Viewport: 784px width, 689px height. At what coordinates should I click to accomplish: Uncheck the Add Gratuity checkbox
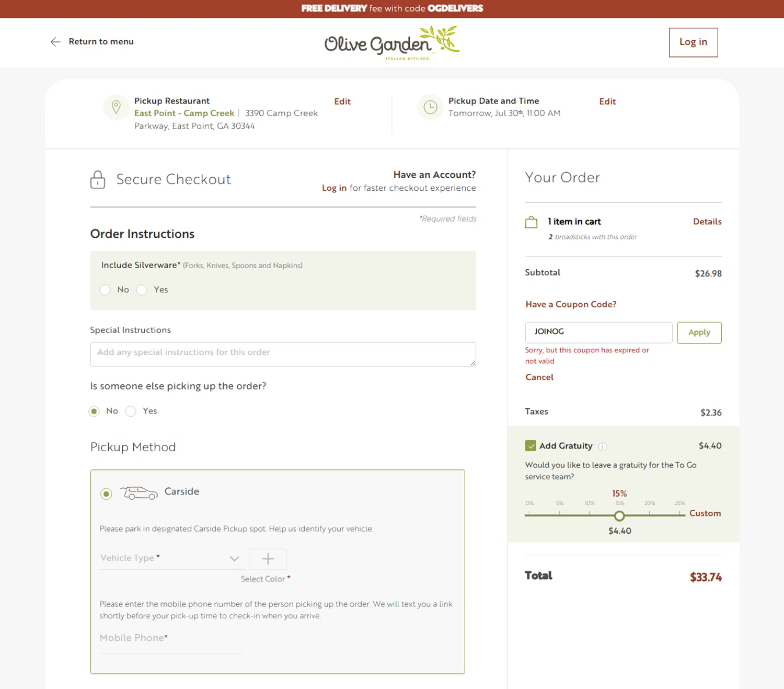pyautogui.click(x=531, y=446)
